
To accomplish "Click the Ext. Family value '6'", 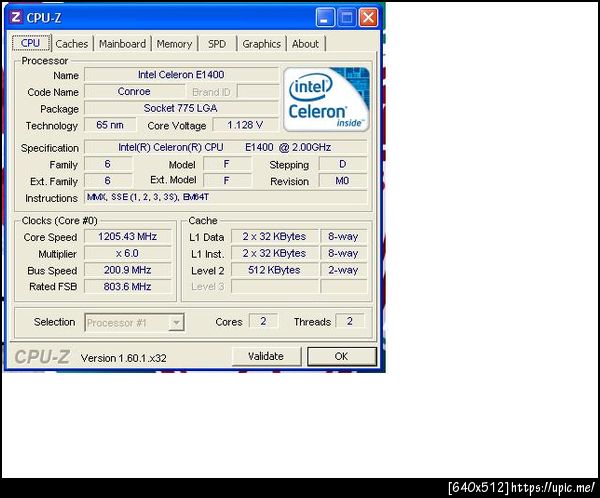I will click(108, 181).
